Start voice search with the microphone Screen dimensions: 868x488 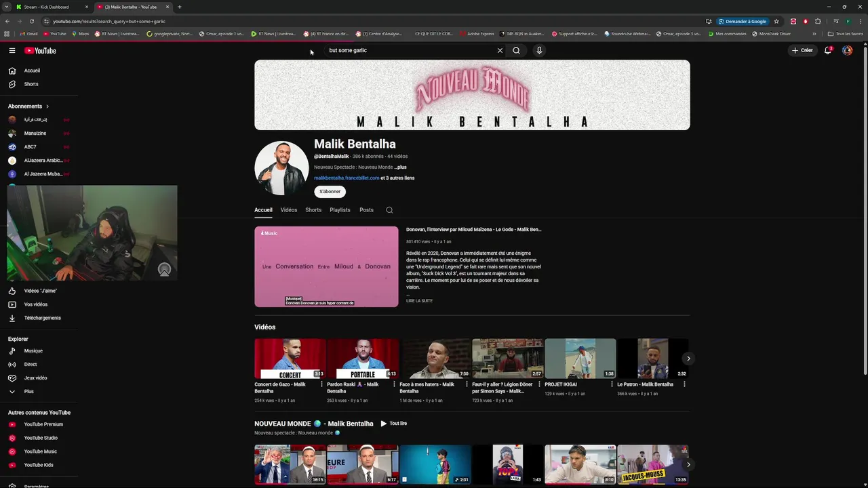pyautogui.click(x=539, y=50)
